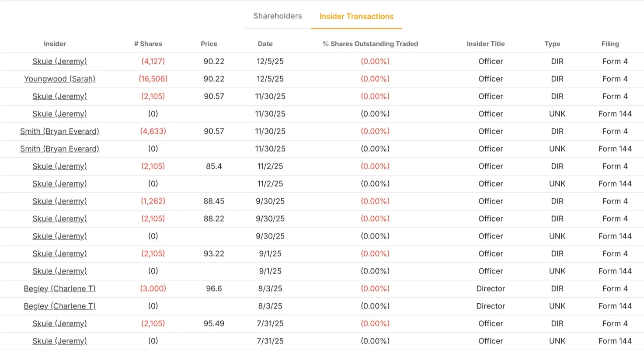The height and width of the screenshot is (350, 644).
Task: Click the Type column header
Action: [552, 44]
